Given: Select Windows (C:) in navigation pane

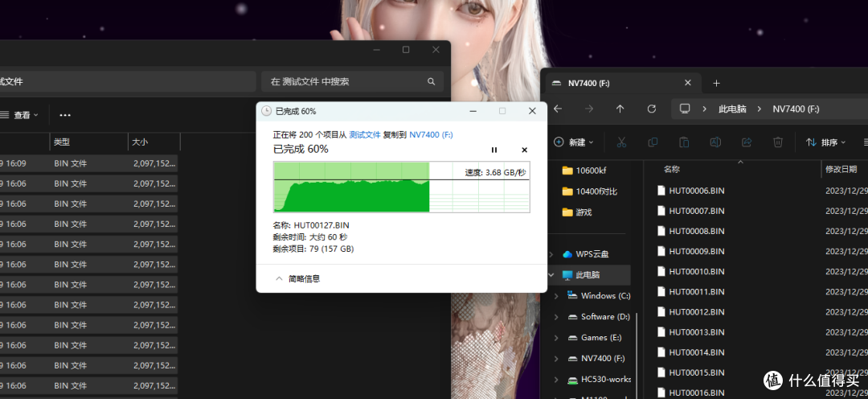Looking at the screenshot, I should tap(600, 296).
